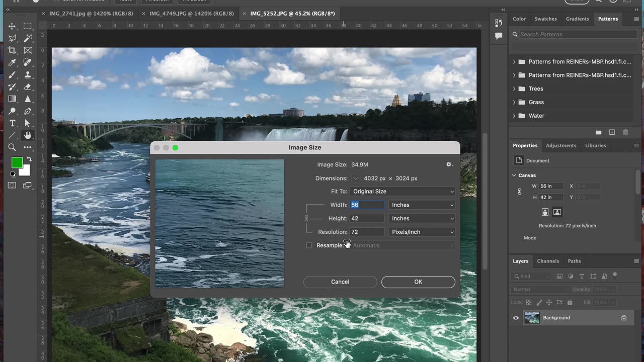The width and height of the screenshot is (644, 362).
Task: Expand the Grass pattern folder
Action: (x=514, y=102)
